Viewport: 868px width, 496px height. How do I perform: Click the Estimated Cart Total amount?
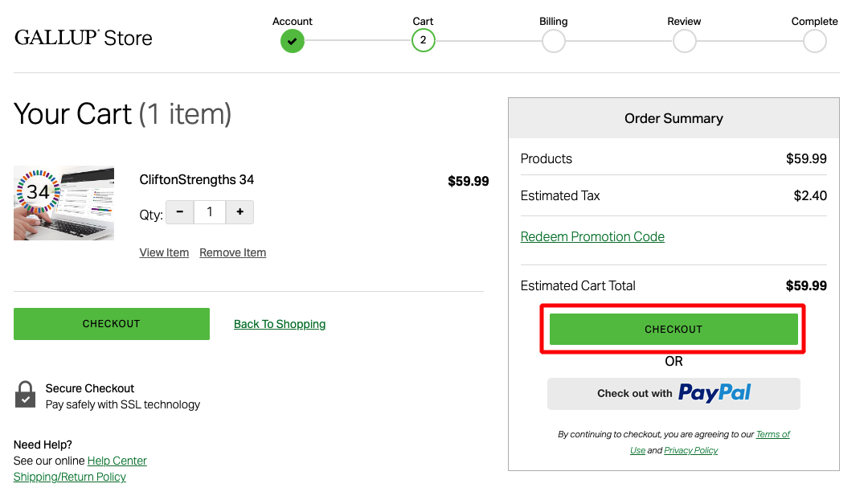tap(806, 285)
